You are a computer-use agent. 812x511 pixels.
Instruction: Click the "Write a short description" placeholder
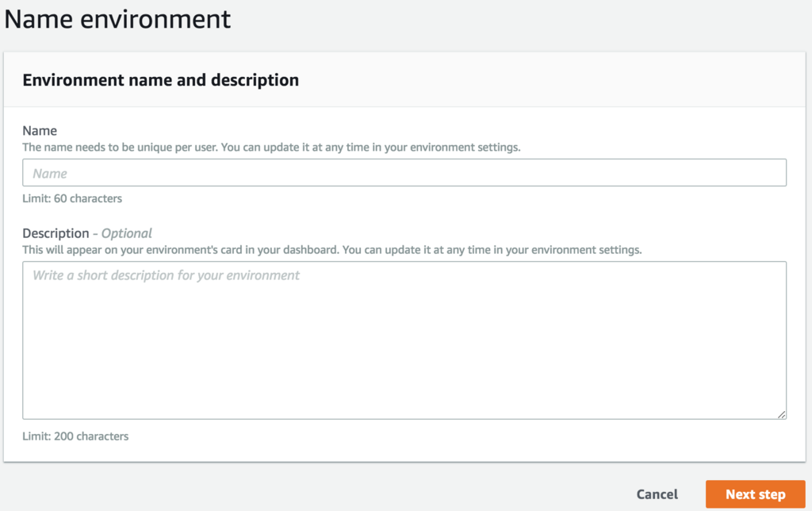[x=166, y=276]
